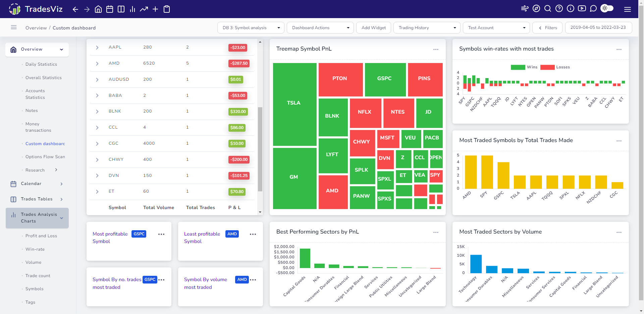The width and height of the screenshot is (644, 314).
Task: Expand the BLNK table row
Action: [x=97, y=112]
